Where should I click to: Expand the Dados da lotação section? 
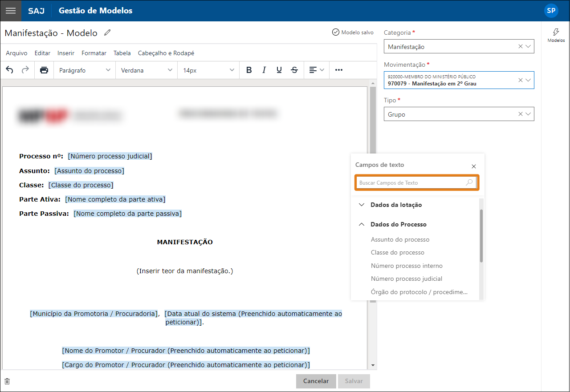coord(396,205)
